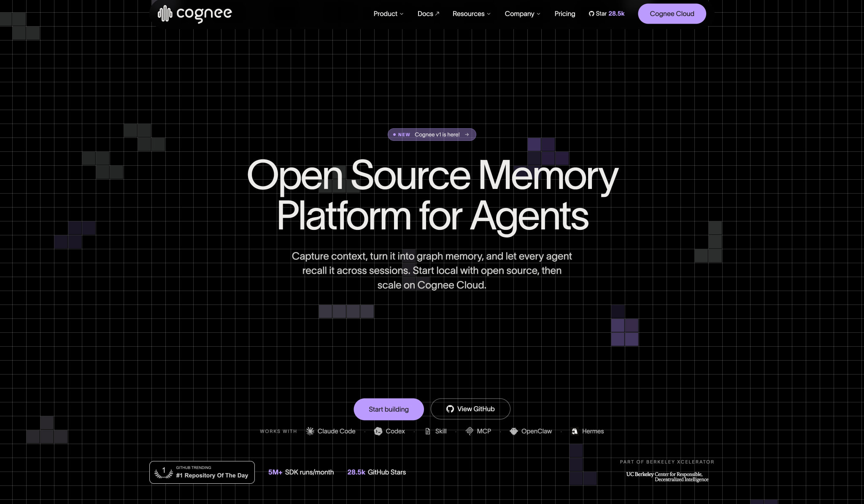Open the Docs link
864x504 pixels.
(428, 14)
